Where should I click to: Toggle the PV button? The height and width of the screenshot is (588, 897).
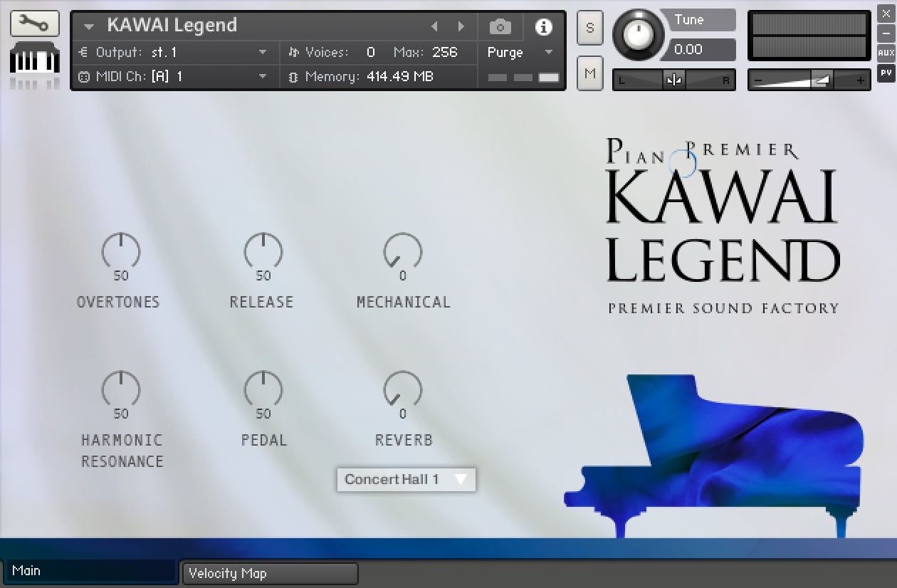[886, 72]
